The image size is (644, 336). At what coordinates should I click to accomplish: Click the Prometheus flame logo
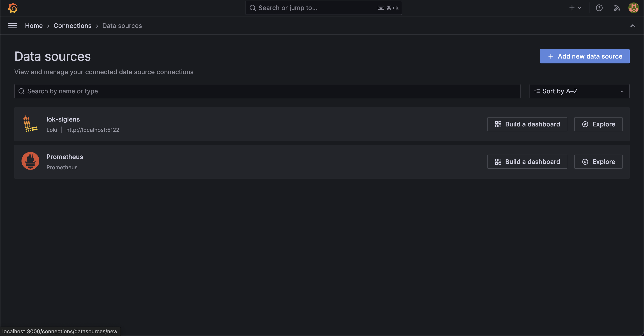[x=30, y=161]
